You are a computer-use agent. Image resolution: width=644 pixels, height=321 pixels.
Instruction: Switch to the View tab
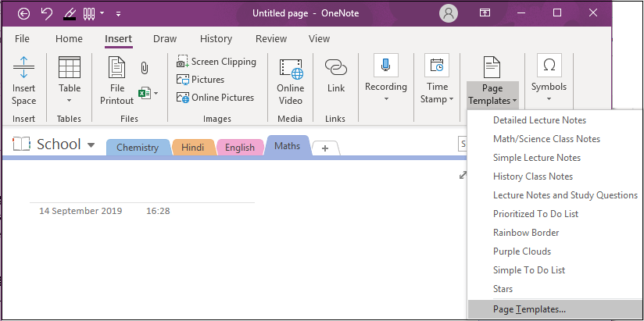point(319,38)
